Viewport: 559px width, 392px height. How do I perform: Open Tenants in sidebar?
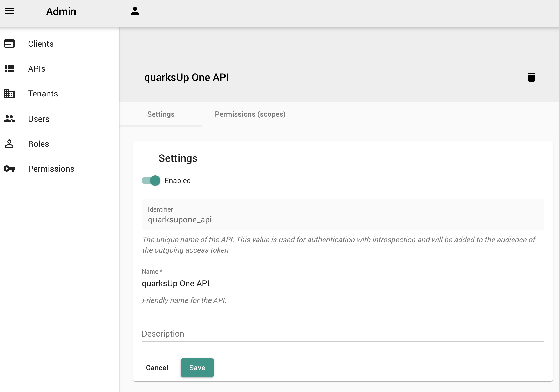click(x=59, y=94)
